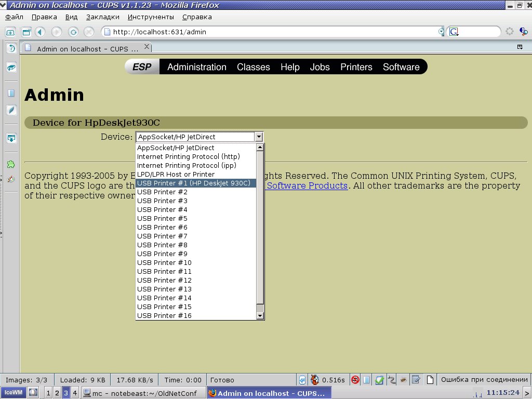
Task: Click the throbber gear icon beside the search box
Action: [x=509, y=32]
